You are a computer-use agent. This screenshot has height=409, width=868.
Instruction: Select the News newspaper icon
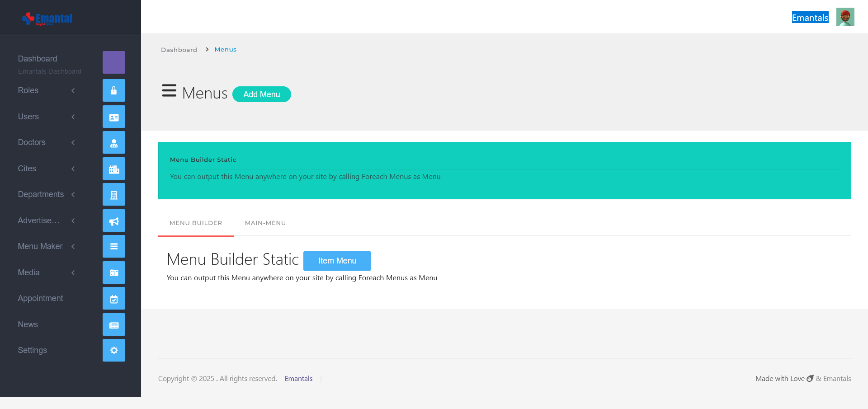[x=113, y=324]
